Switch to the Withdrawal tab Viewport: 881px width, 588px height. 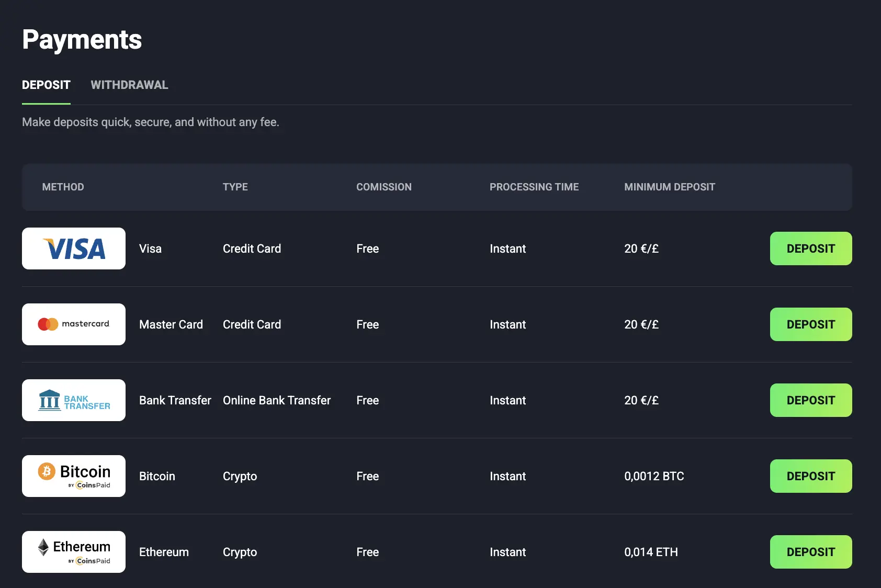point(129,85)
